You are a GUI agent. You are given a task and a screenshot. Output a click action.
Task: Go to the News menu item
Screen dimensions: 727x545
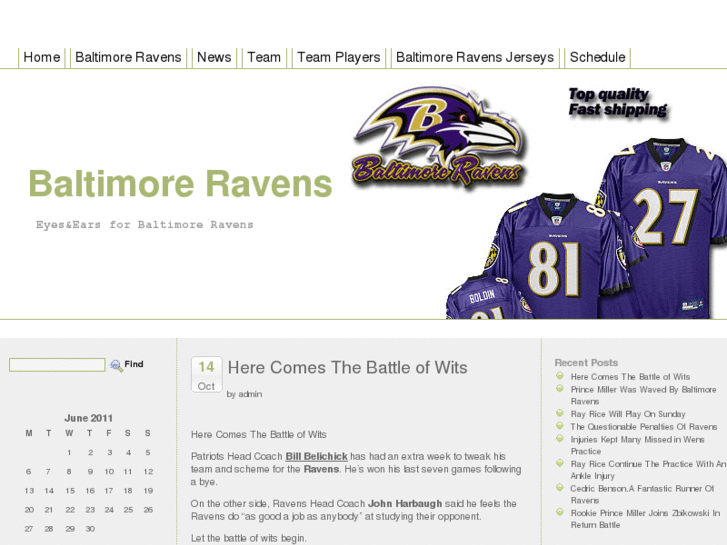coord(214,58)
